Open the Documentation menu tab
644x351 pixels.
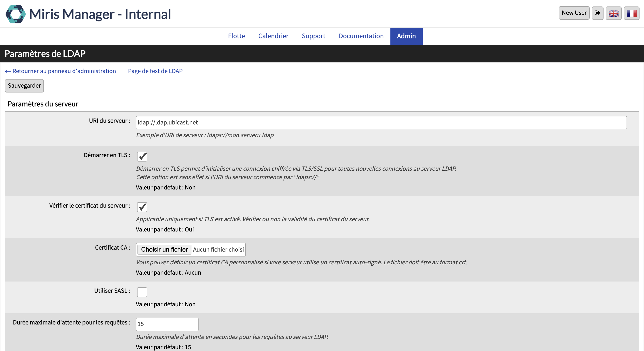(x=361, y=36)
